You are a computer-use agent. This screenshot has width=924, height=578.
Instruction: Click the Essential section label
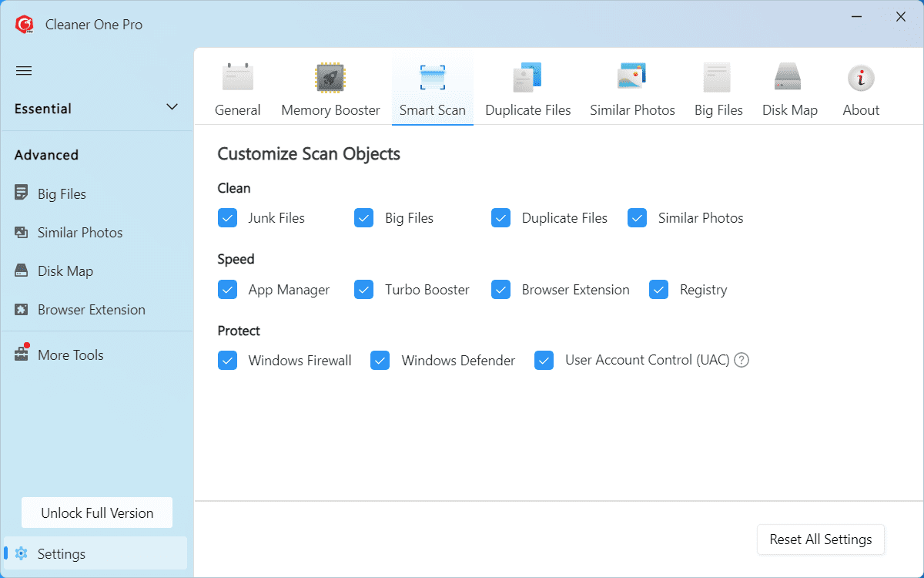coord(43,109)
